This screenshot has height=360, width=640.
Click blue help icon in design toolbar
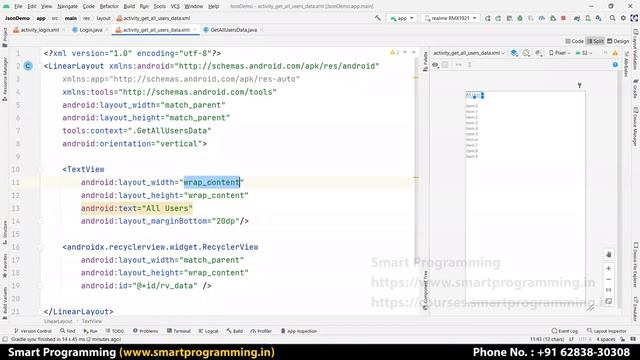[x=615, y=65]
